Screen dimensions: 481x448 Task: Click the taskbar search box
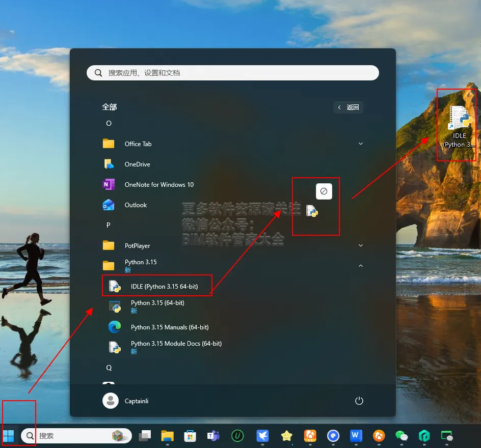click(76, 436)
